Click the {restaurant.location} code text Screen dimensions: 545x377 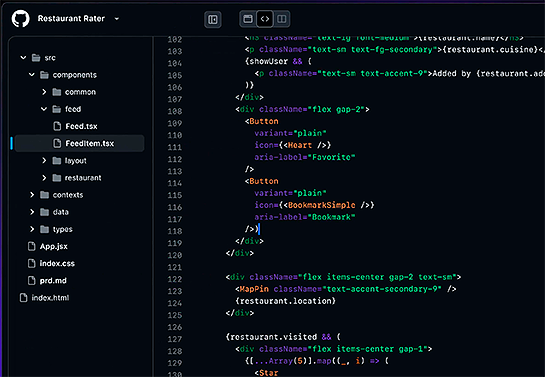(285, 301)
